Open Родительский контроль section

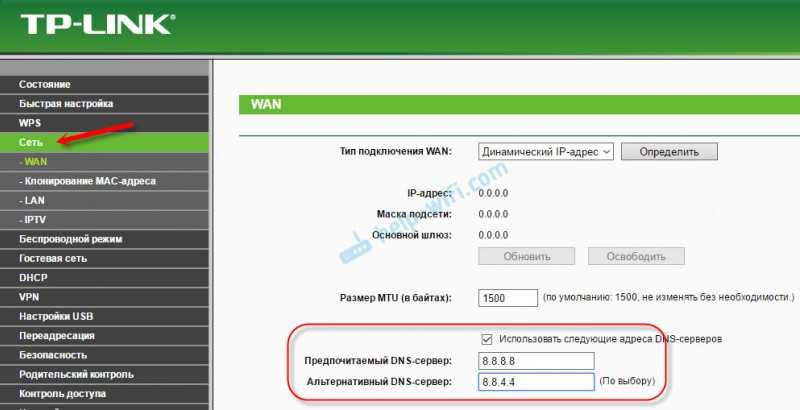click(104, 374)
